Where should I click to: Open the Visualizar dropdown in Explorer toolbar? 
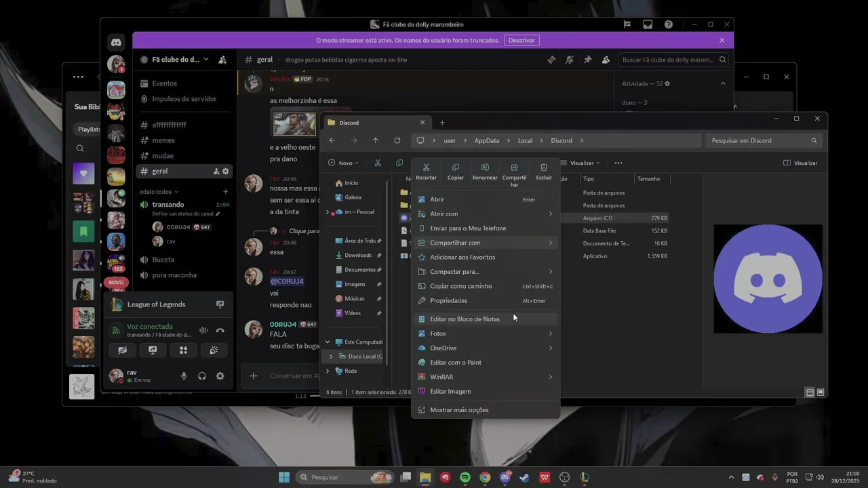[x=582, y=163]
